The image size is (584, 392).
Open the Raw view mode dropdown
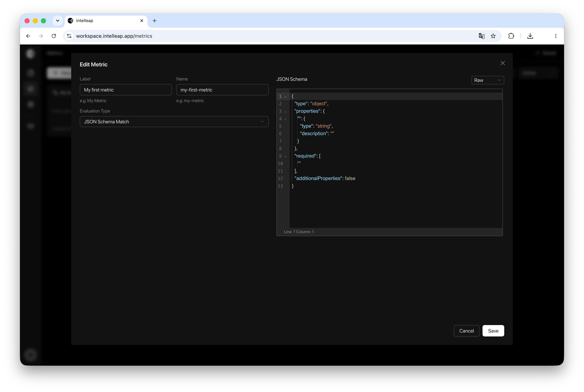487,80
